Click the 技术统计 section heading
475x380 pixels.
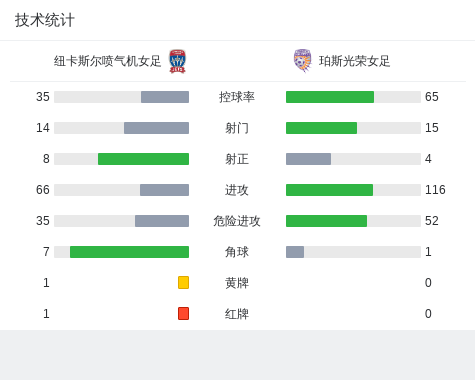coord(45,20)
